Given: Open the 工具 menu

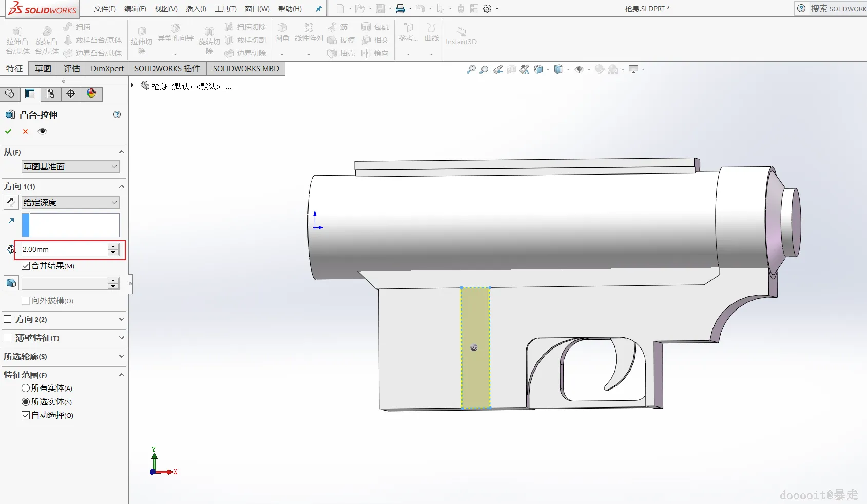Looking at the screenshot, I should pyautogui.click(x=225, y=9).
